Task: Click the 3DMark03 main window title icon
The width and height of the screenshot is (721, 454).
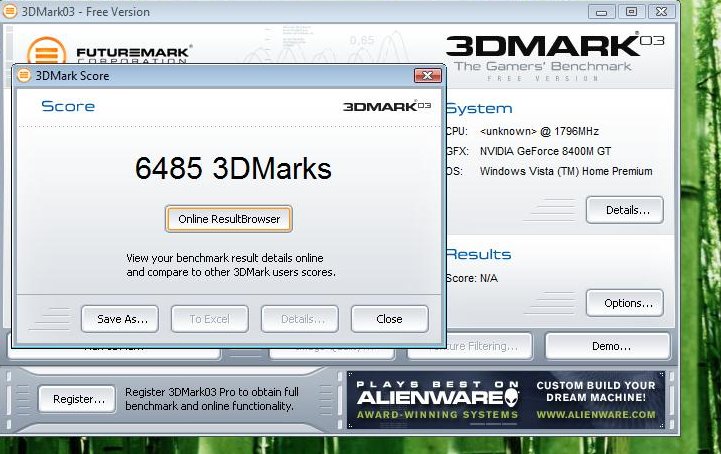Action: 10,11
